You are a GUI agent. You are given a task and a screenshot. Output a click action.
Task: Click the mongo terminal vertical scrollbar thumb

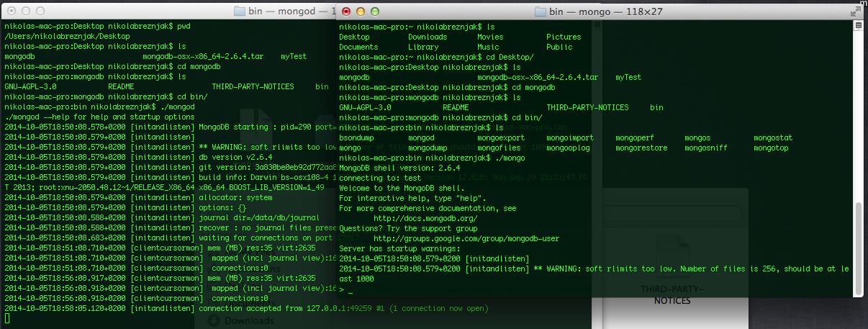click(x=858, y=248)
